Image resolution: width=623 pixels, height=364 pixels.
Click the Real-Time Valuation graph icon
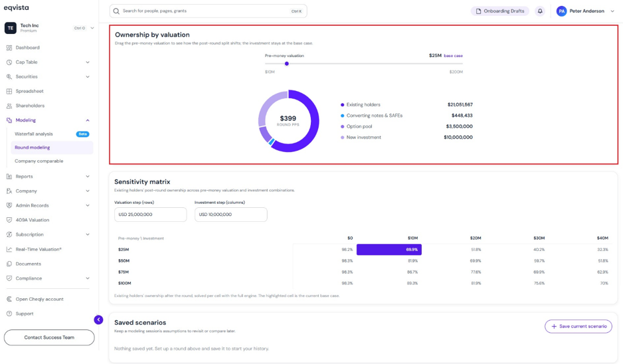[x=9, y=249]
